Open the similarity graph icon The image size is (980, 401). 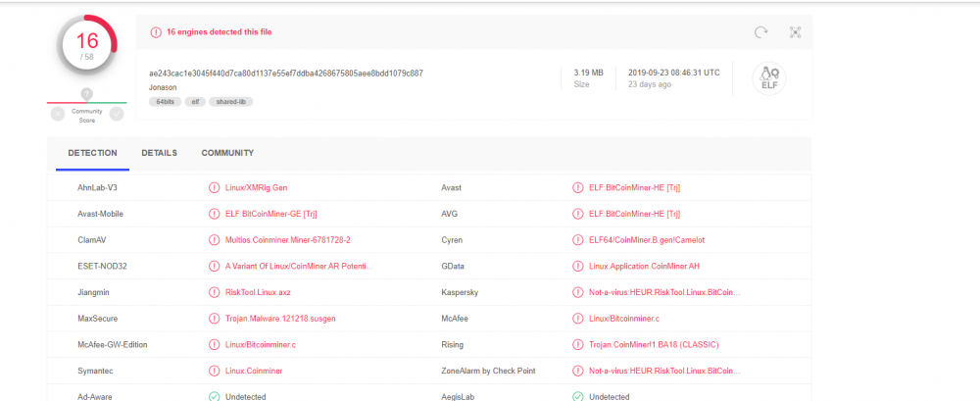[795, 32]
